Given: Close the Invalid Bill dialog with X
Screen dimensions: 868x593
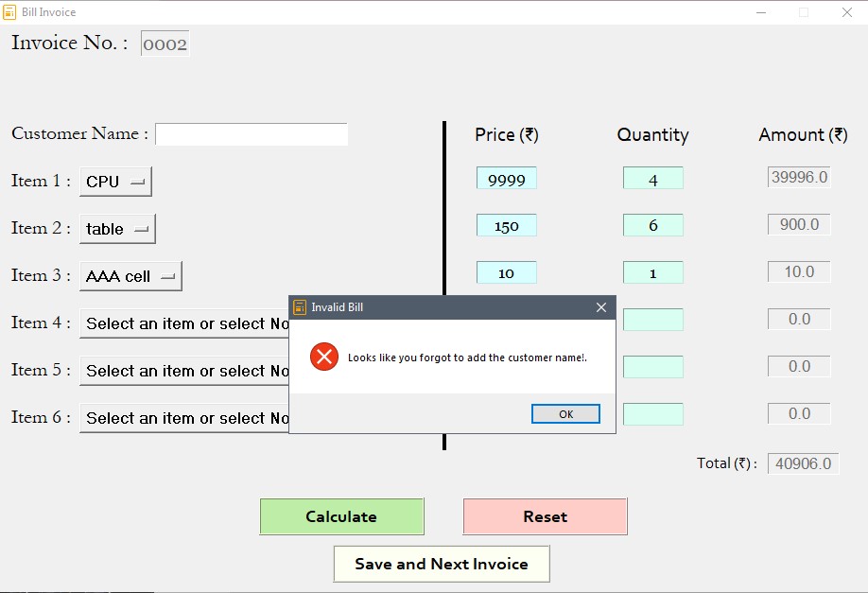Looking at the screenshot, I should click(x=601, y=307).
